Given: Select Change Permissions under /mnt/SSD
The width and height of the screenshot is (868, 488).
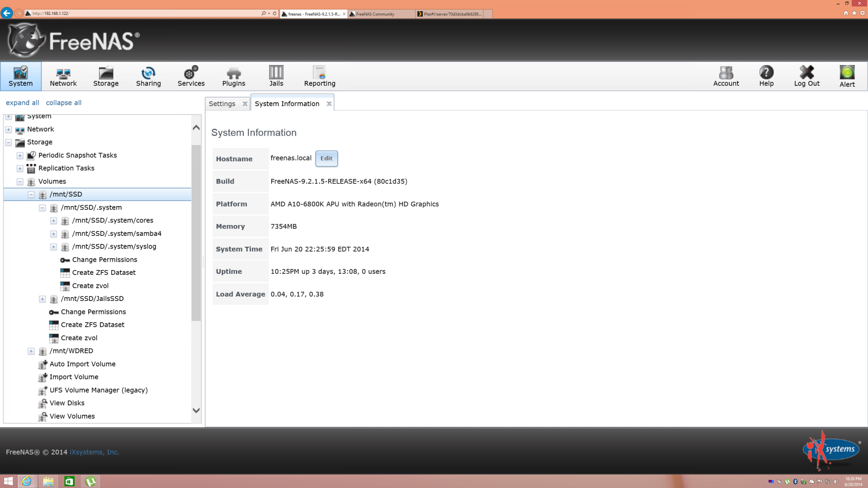Looking at the screenshot, I should click(93, 312).
